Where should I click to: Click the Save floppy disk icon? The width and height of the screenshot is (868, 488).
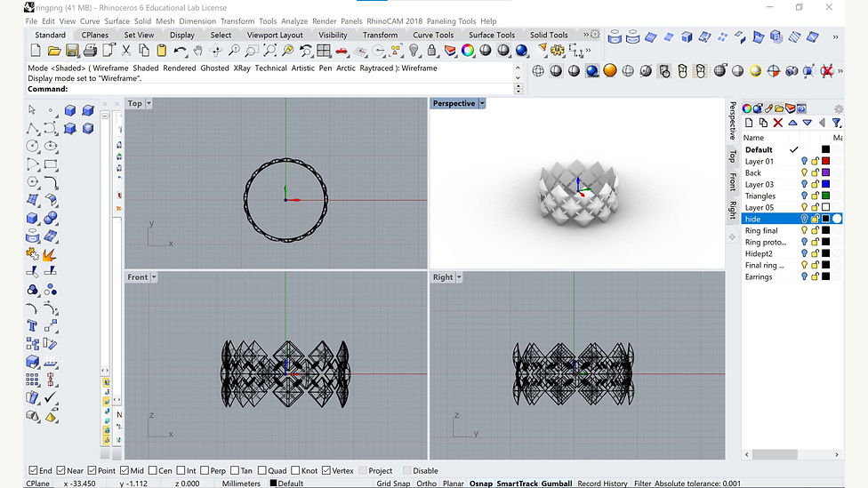point(72,51)
